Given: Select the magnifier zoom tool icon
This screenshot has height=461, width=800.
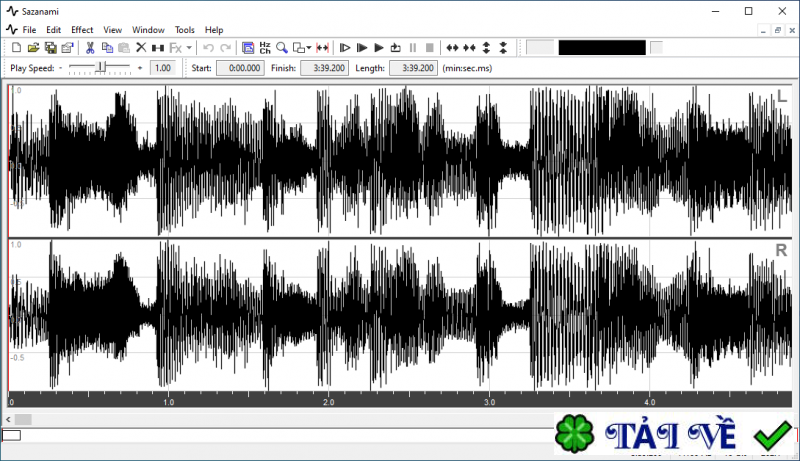Looking at the screenshot, I should tap(282, 47).
